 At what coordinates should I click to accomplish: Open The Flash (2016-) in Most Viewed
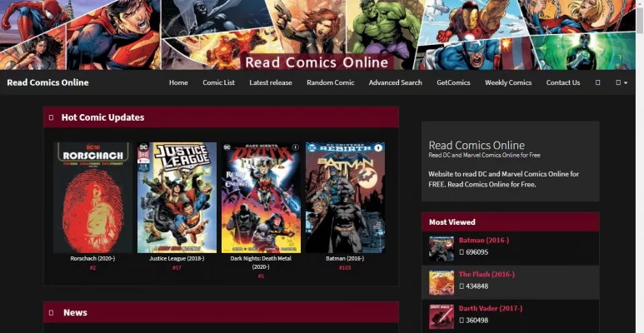point(487,274)
